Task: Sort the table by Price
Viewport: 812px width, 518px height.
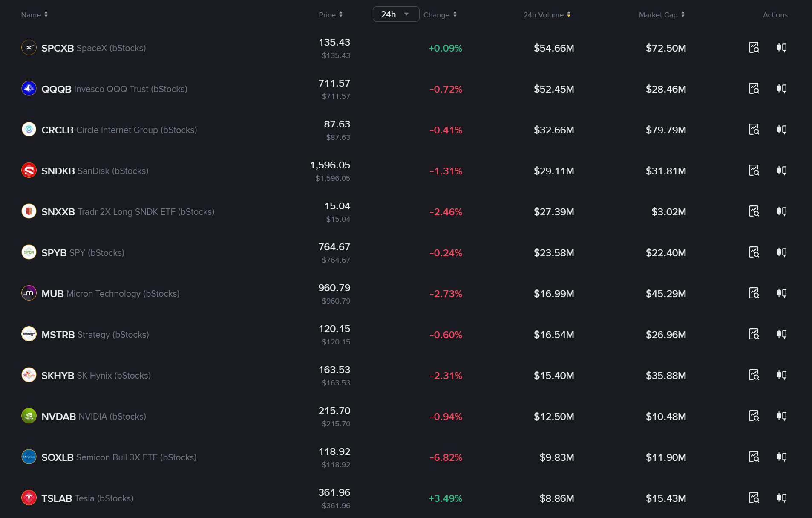Action: coord(331,14)
